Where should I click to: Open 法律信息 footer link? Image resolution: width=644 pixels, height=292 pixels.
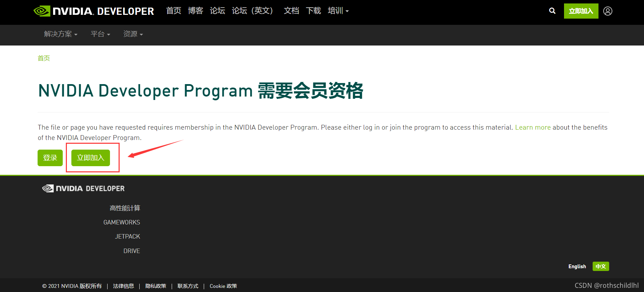pyautogui.click(x=123, y=286)
